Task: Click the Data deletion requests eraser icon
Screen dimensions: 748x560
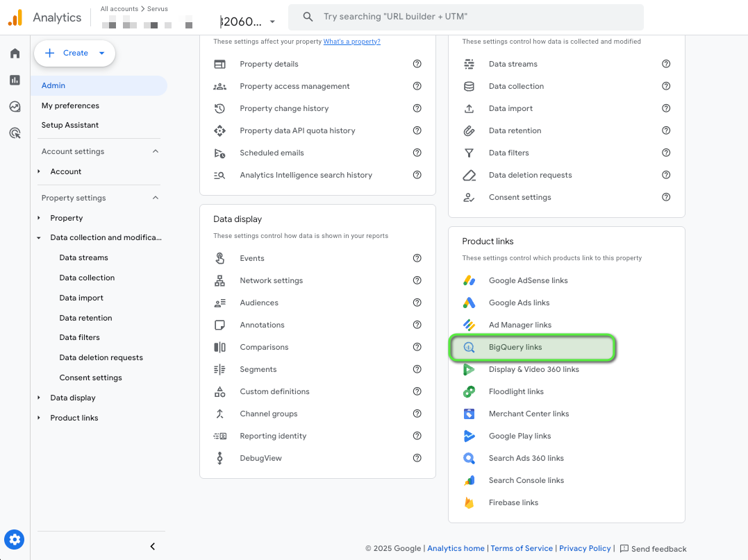Action: (469, 175)
